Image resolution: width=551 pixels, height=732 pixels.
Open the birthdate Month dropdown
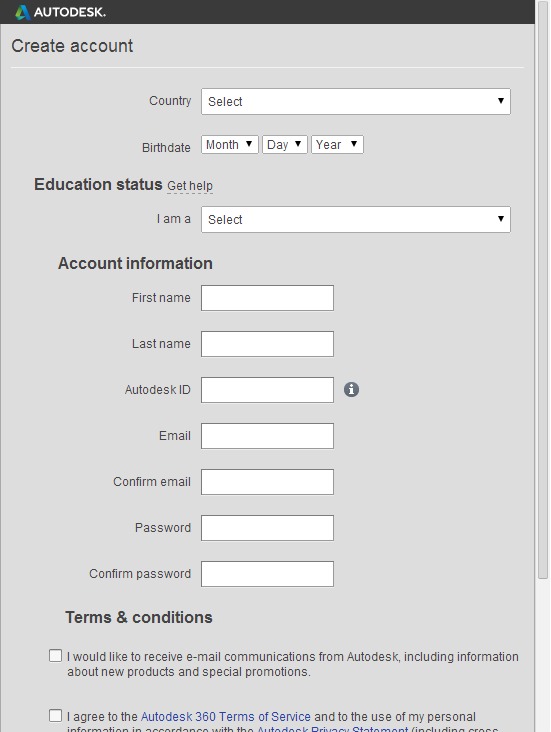click(229, 145)
